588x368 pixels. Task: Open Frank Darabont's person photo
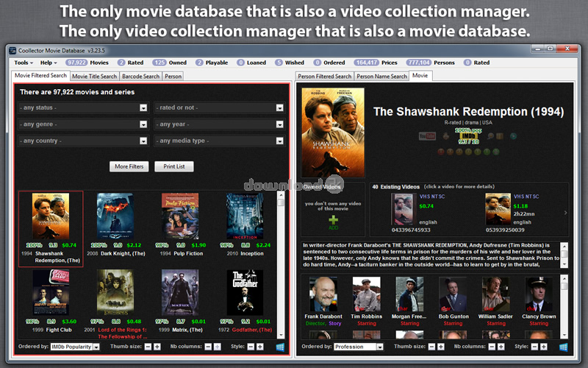[x=323, y=294]
